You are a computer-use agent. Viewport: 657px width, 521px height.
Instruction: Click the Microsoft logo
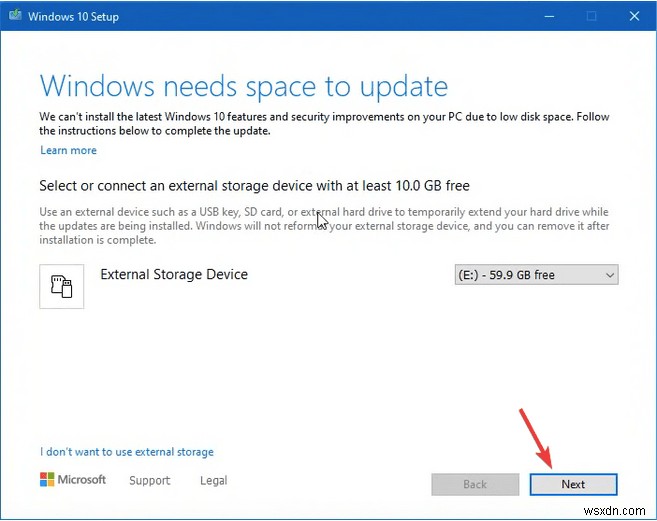point(73,480)
